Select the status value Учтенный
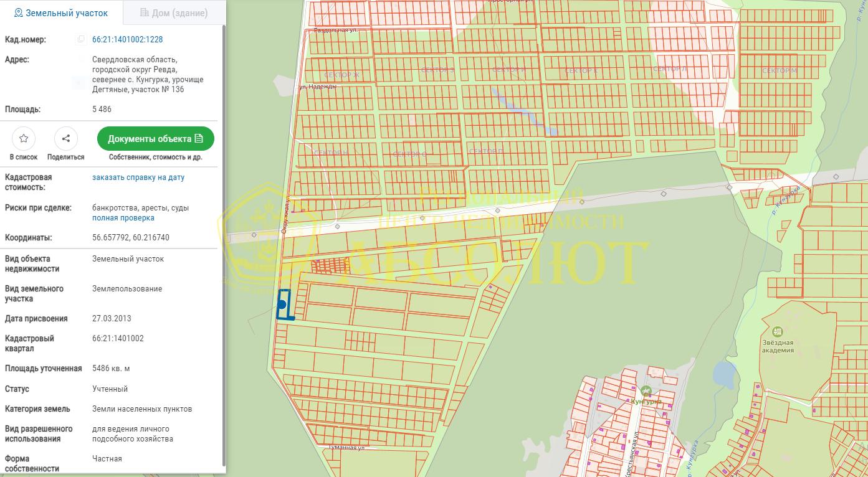Image resolution: width=868 pixels, height=477 pixels. pos(110,389)
